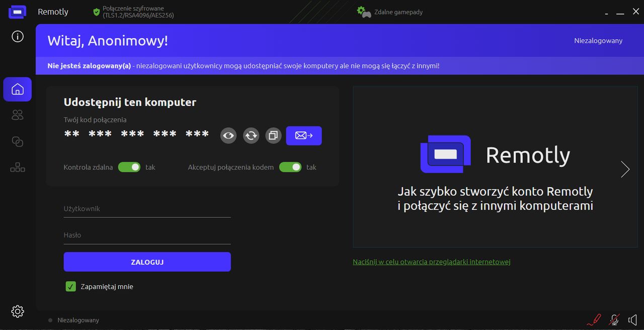644x330 pixels.
Task: Click the red pen drawing icon
Action: (594, 319)
